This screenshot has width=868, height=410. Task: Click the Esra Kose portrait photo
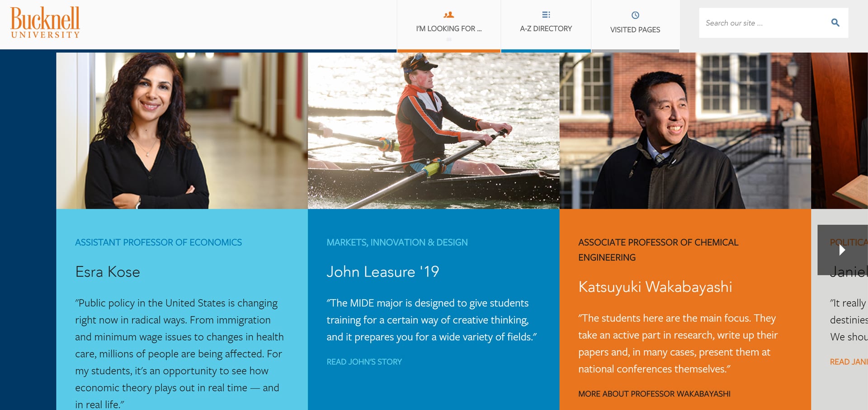[x=182, y=131]
